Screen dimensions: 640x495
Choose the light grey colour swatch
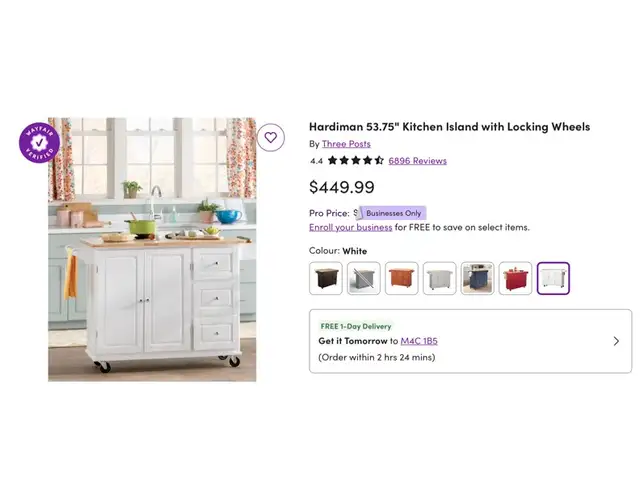pyautogui.click(x=440, y=278)
